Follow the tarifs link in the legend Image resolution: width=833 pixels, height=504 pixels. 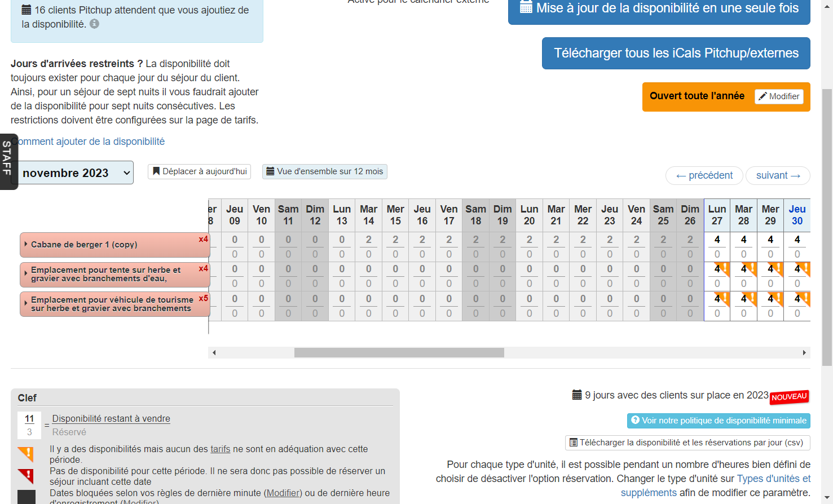[x=221, y=449]
